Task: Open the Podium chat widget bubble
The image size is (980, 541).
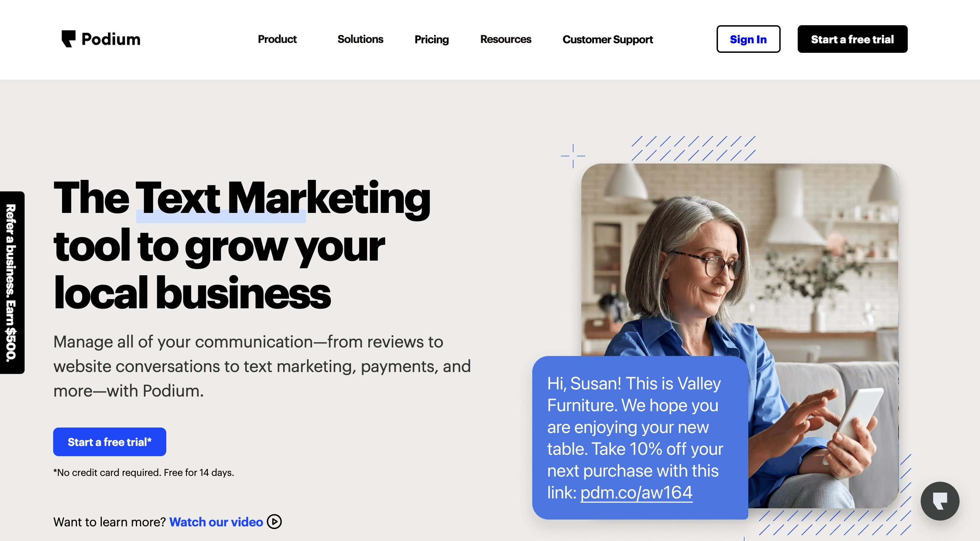Action: [x=940, y=501]
